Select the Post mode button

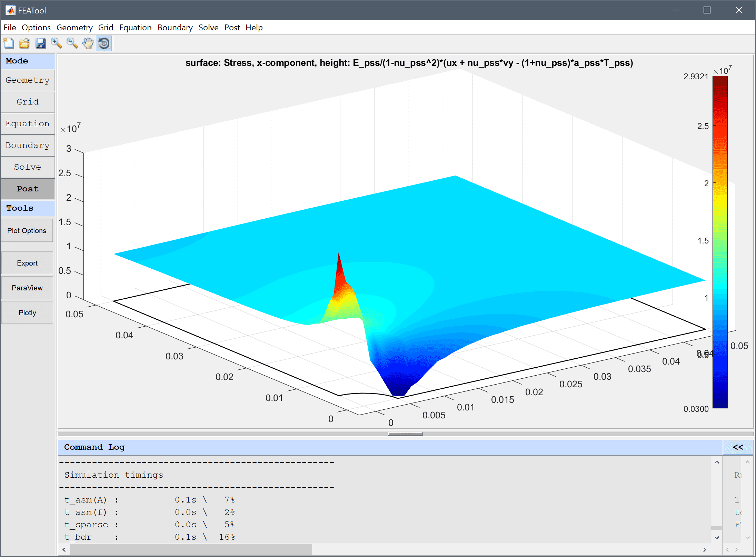click(28, 189)
